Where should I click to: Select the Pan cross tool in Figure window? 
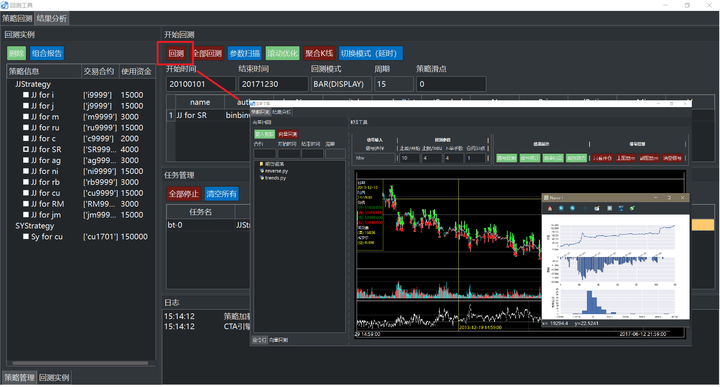coord(585,208)
